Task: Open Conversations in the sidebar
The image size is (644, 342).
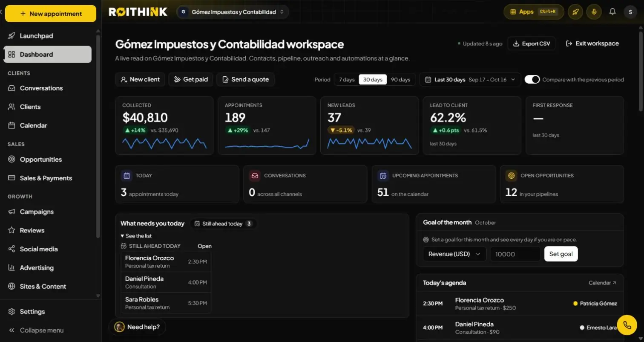Action: [x=48, y=88]
